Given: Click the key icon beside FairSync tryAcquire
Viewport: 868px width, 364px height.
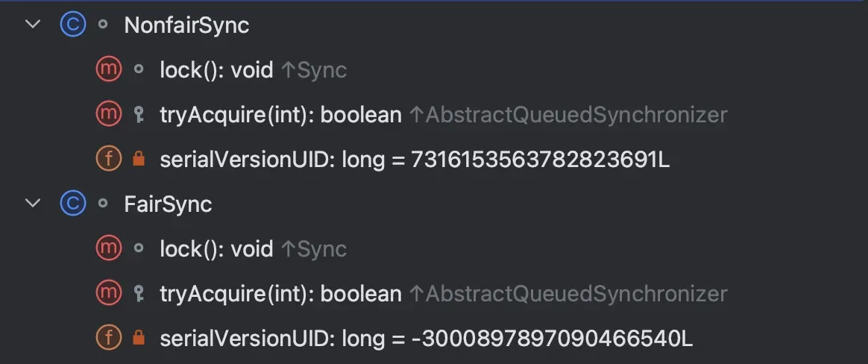Looking at the screenshot, I should pos(138,293).
